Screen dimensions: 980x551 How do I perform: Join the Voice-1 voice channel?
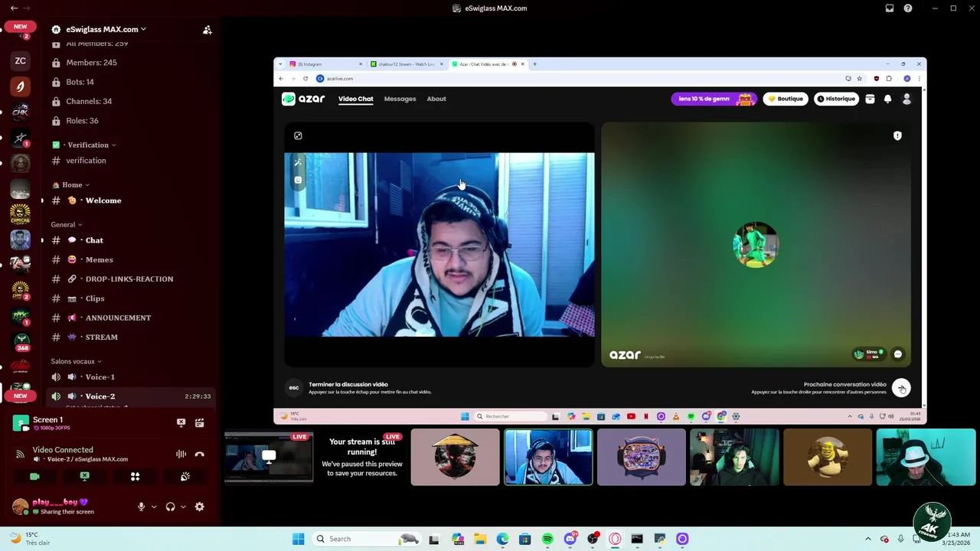coord(130,377)
